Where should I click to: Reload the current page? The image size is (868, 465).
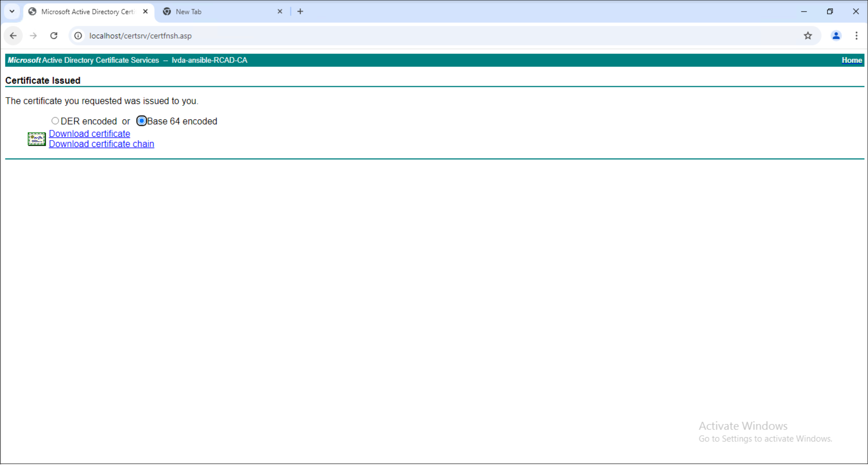click(x=54, y=36)
